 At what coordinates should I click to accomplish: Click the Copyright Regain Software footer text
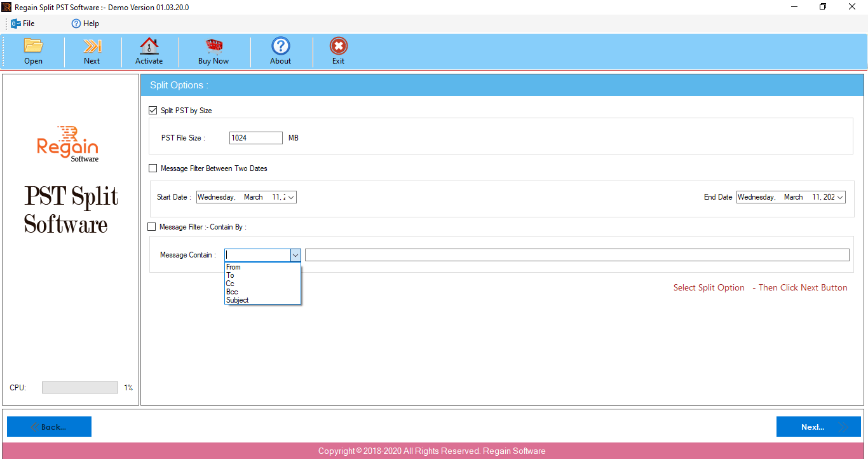click(x=432, y=451)
